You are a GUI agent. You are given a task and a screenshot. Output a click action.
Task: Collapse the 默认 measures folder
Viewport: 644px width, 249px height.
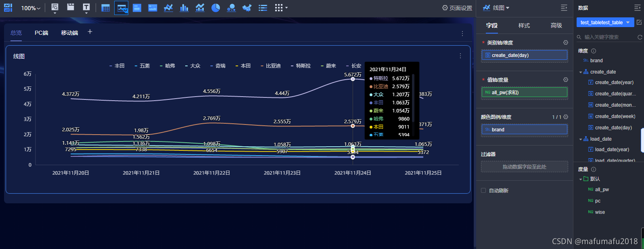tap(581, 179)
